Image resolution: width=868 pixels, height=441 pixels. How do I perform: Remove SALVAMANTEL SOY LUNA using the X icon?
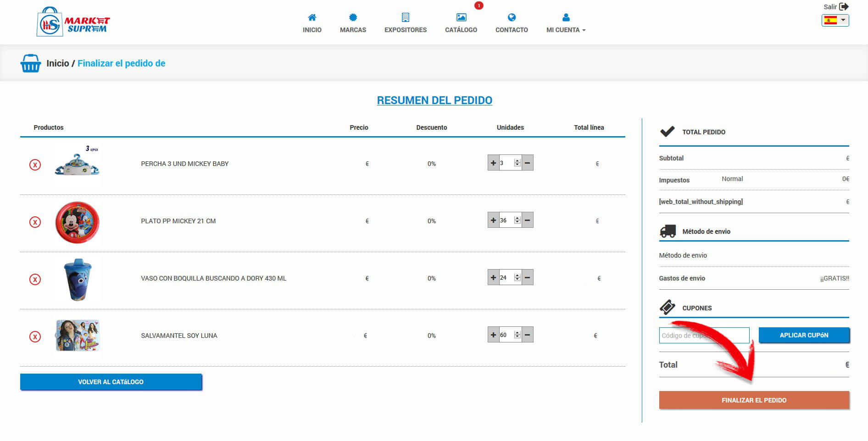pos(35,336)
